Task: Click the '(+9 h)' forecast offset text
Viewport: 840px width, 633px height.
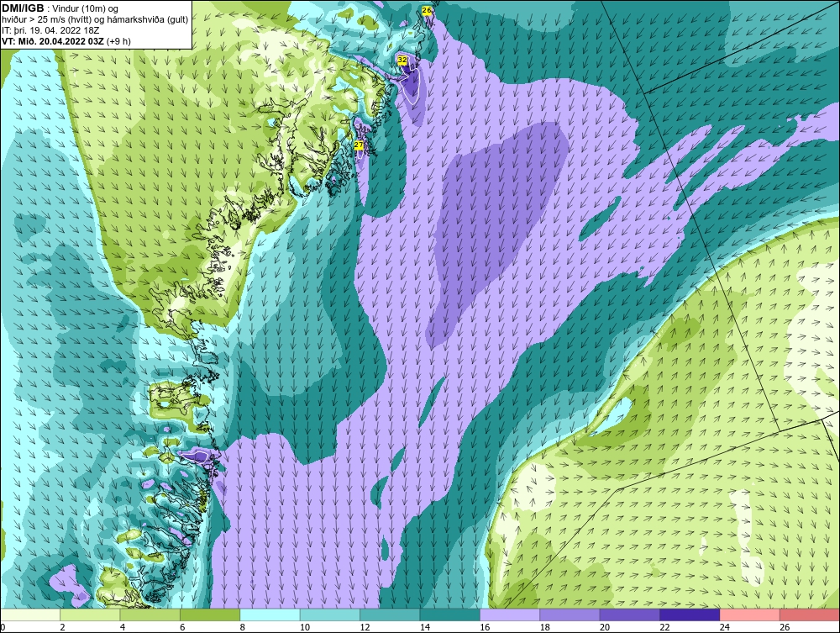Action: [119, 41]
